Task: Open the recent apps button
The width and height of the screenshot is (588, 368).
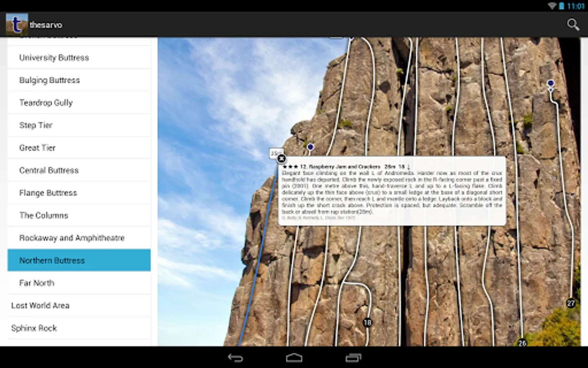Action: click(353, 358)
